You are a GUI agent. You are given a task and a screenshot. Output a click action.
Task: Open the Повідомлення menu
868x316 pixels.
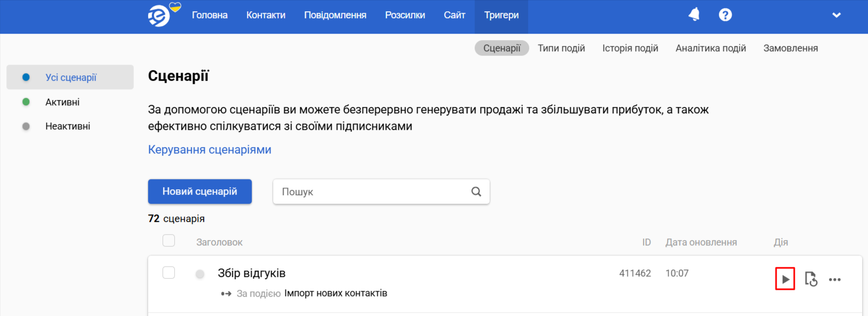(335, 15)
